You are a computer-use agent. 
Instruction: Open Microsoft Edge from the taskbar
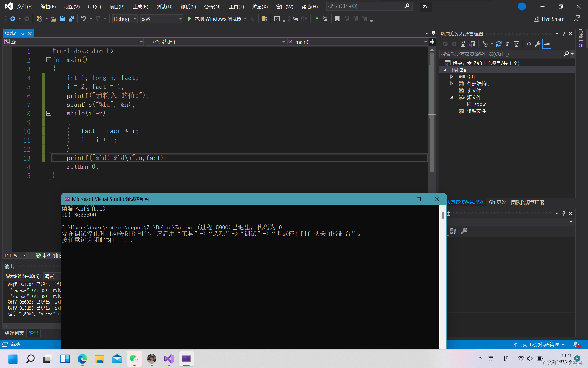click(82, 359)
